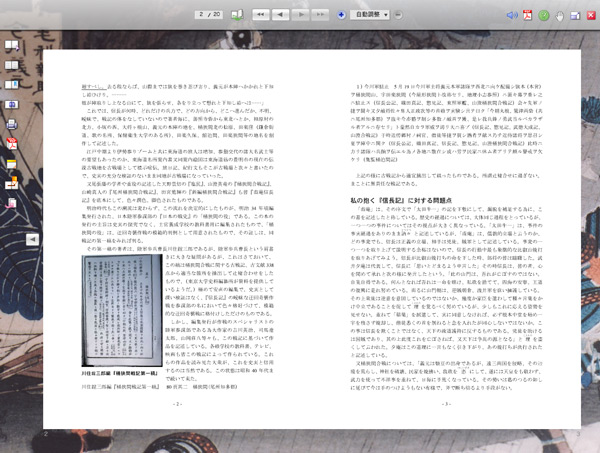
Task: Click the page number input field
Action: [x=205, y=15]
